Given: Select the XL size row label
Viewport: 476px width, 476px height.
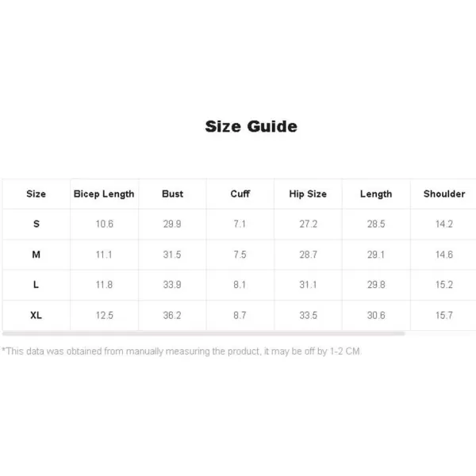Looking at the screenshot, I should click(x=36, y=315).
